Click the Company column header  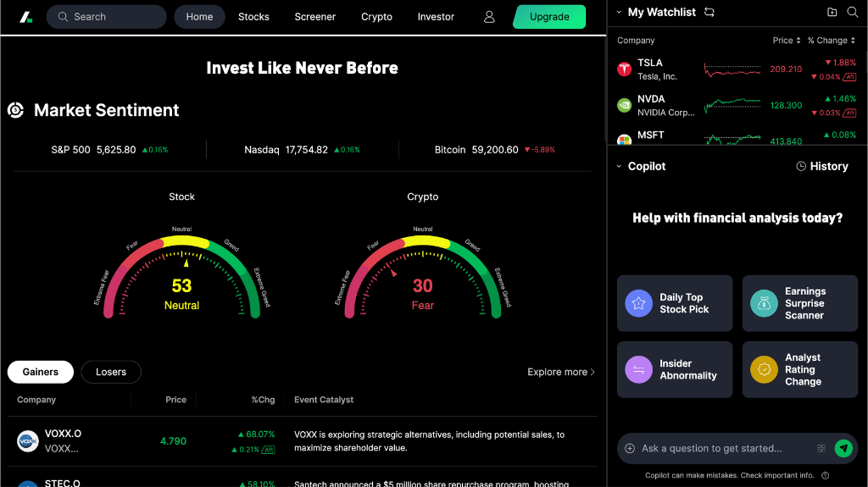tap(36, 400)
